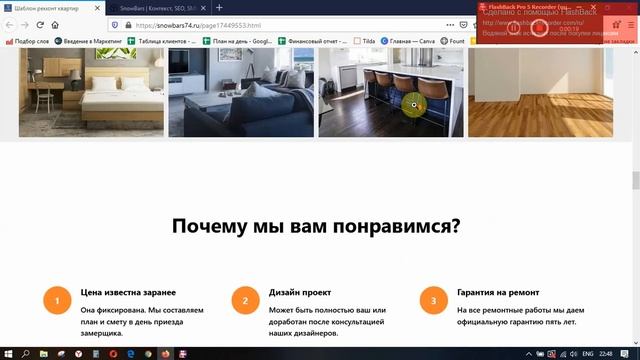Click the Может быть полностью ваш description
The width and height of the screenshot is (640, 360).
pyautogui.click(x=327, y=322)
